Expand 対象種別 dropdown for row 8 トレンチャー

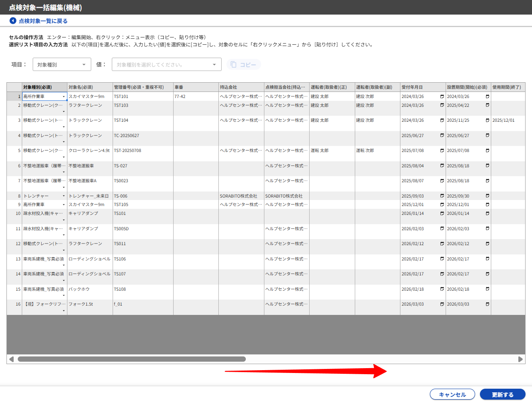click(x=64, y=196)
